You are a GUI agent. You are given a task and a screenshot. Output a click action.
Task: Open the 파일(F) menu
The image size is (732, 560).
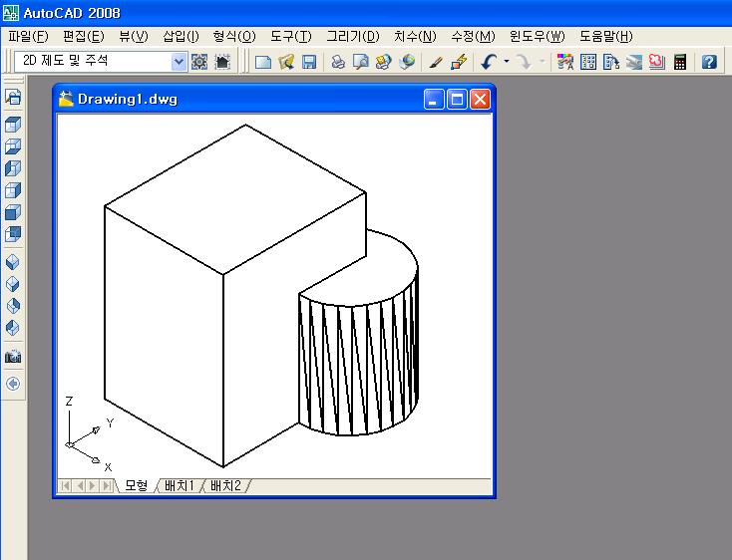tap(28, 36)
